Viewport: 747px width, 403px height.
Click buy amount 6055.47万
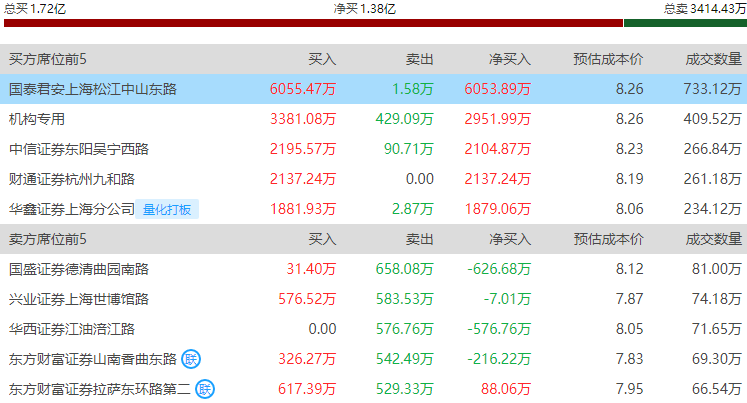(x=303, y=89)
